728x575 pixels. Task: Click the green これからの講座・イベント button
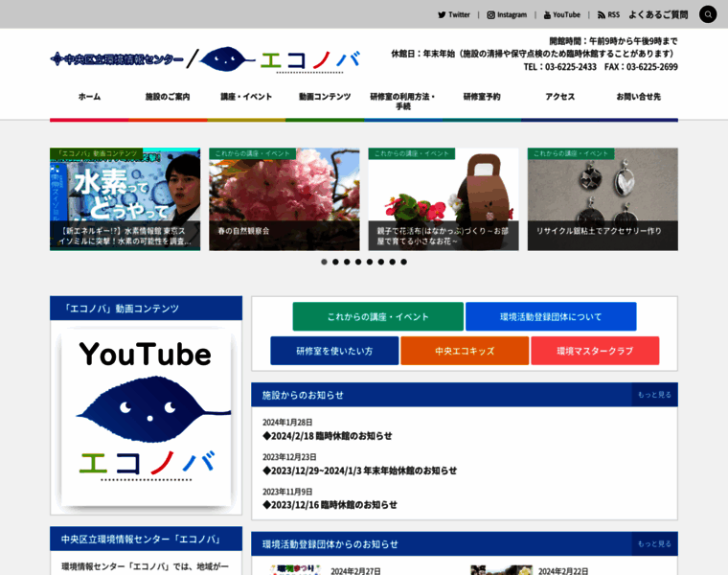coord(378,317)
